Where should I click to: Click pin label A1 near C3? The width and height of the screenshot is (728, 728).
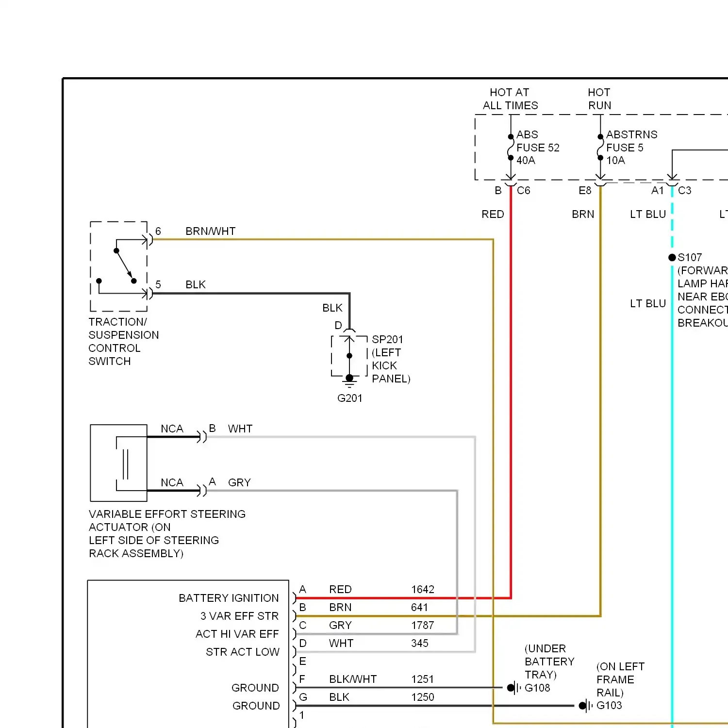pos(657,191)
